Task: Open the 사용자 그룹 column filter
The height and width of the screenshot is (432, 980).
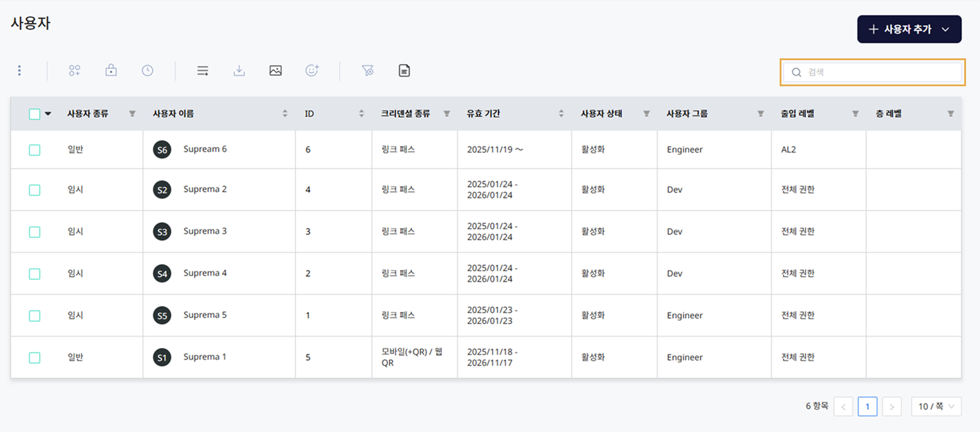Action: tap(760, 114)
